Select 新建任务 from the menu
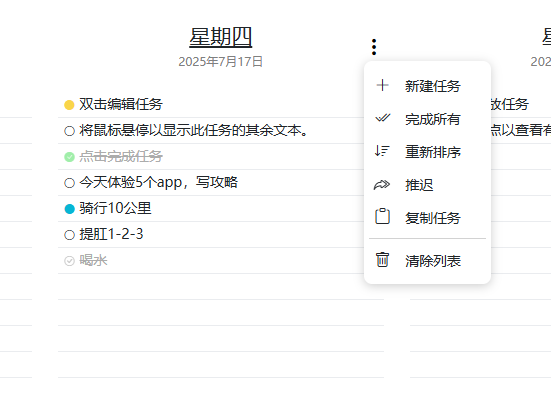Image resolution: width=551 pixels, height=400 pixels. (x=427, y=86)
